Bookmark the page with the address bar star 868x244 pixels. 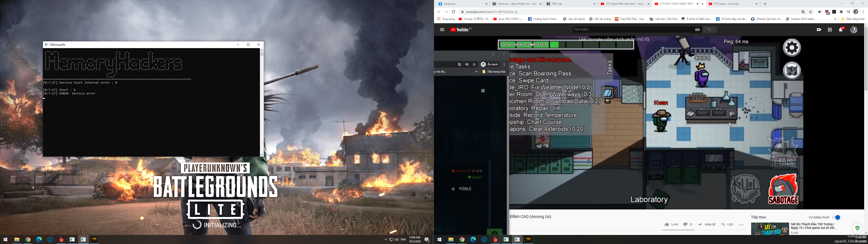811,12
